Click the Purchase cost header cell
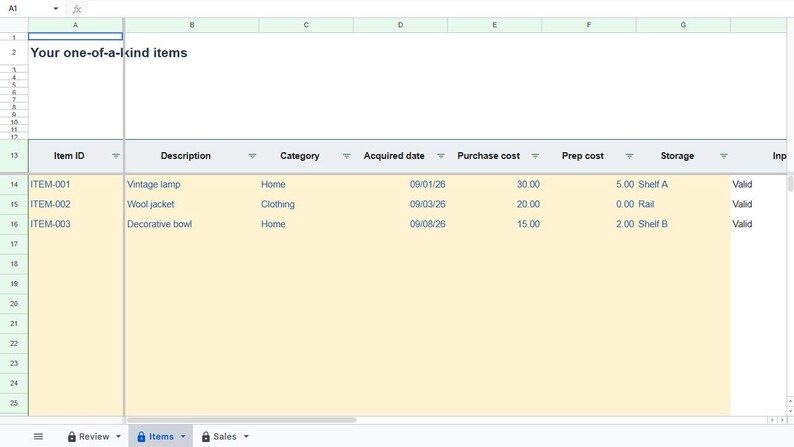This screenshot has height=447, width=794. [x=494, y=156]
